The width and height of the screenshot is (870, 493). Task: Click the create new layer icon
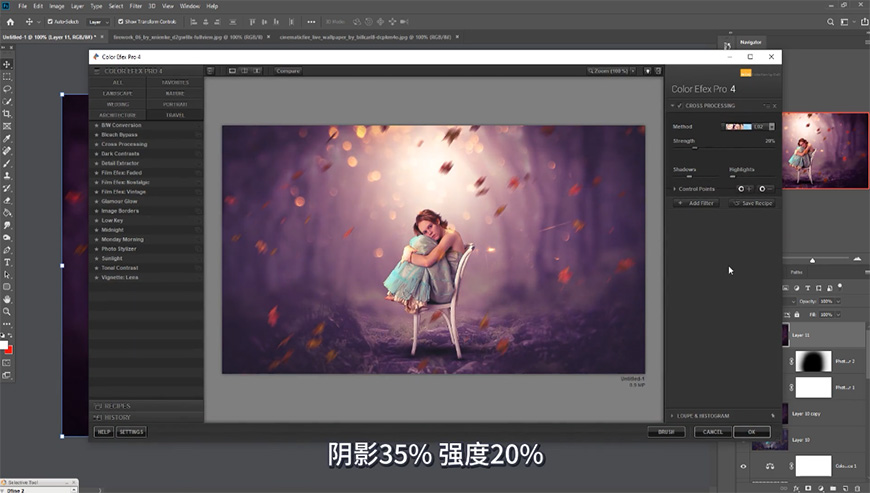(845, 489)
